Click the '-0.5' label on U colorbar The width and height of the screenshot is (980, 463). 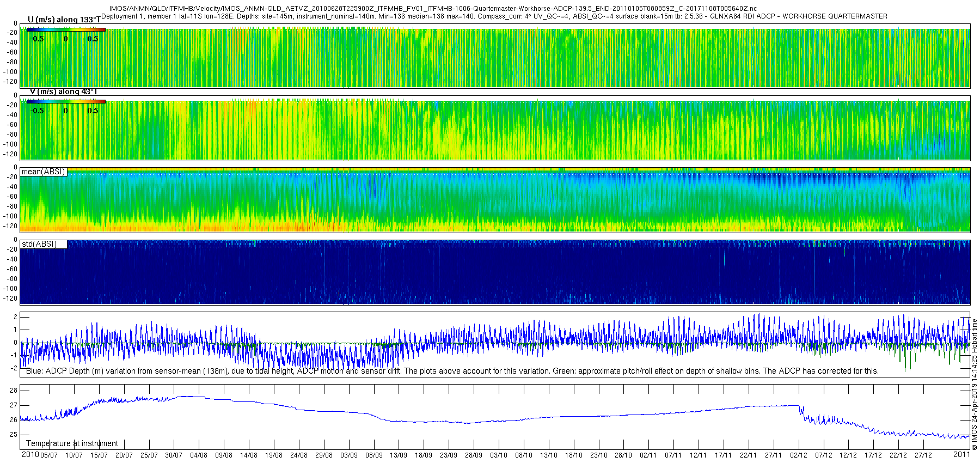(37, 39)
